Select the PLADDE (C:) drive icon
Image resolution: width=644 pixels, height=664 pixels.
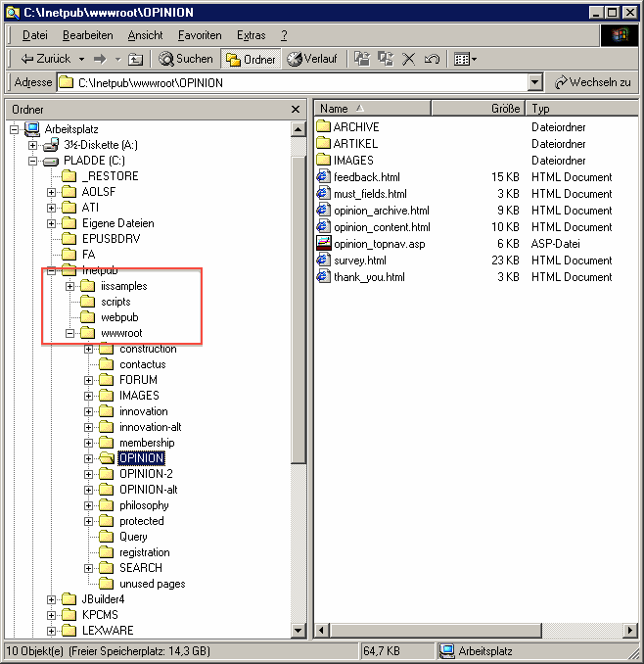[51, 161]
